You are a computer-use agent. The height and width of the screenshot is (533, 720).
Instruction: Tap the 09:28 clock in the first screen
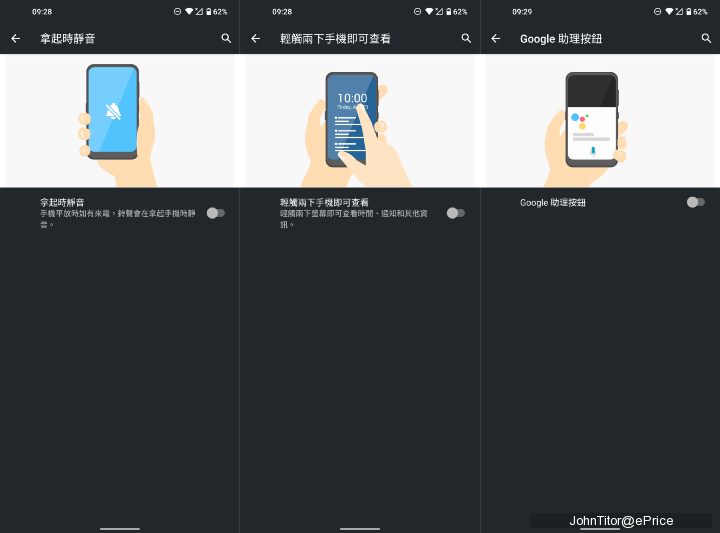point(42,11)
